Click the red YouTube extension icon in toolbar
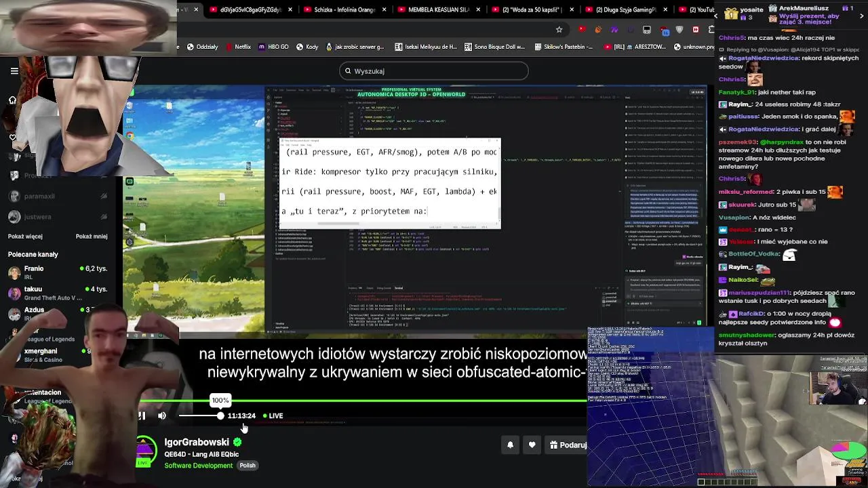Screen dimensions: 868x488 pyautogui.click(x=582, y=30)
